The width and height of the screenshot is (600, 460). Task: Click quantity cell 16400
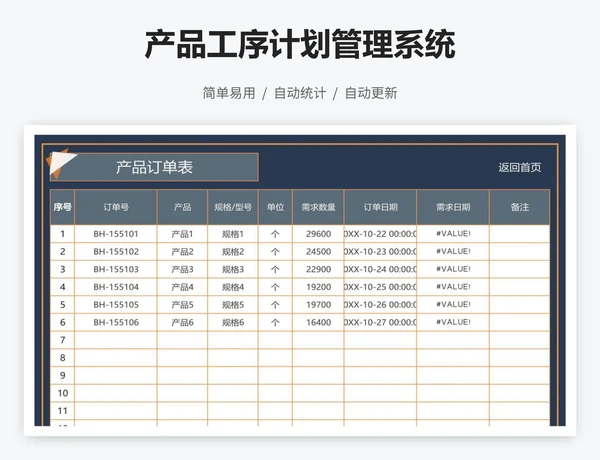318,322
